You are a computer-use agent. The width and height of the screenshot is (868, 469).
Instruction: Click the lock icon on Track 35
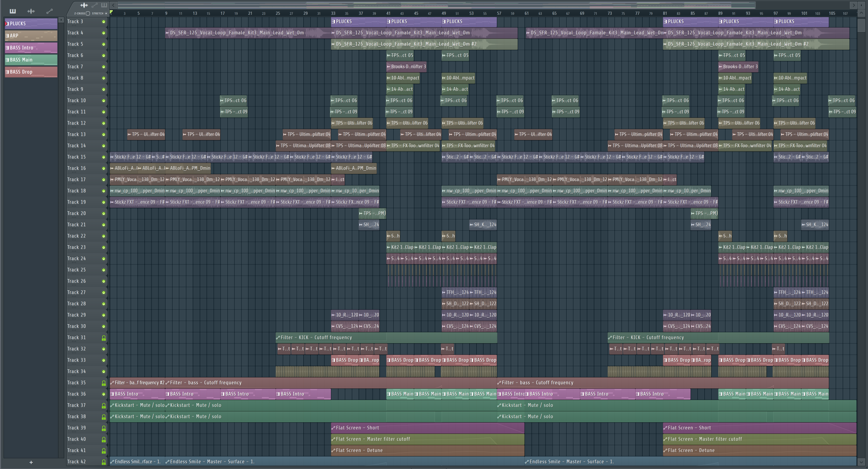pyautogui.click(x=104, y=383)
